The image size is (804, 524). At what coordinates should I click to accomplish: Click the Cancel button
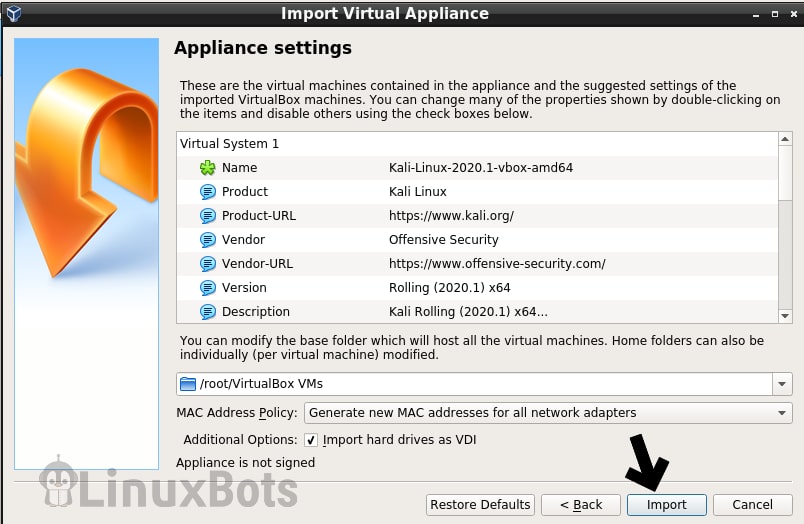pyautogui.click(x=752, y=505)
